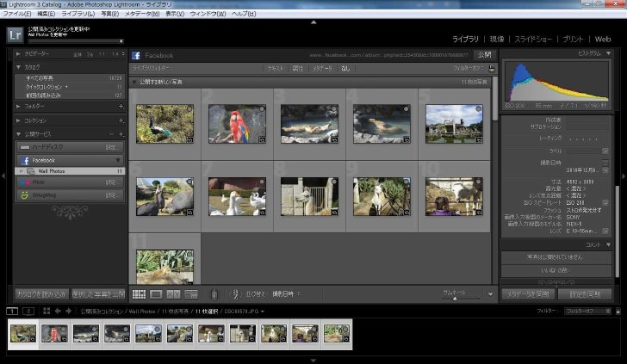Click the plus icon on Publish Services panel
Screen dimensions: 627x364
[x=121, y=134]
